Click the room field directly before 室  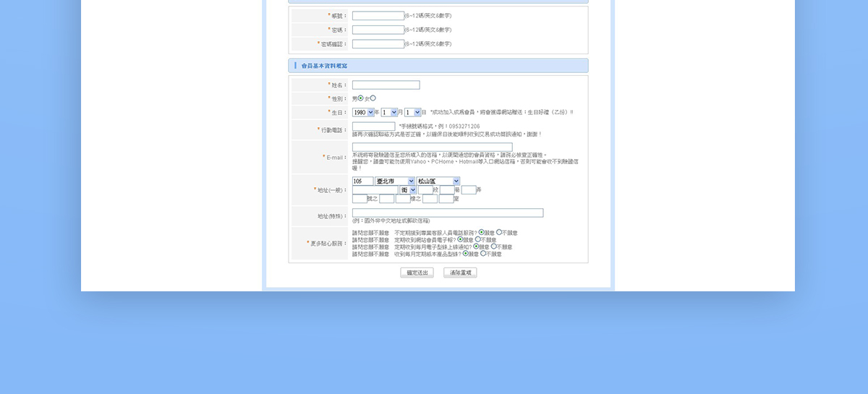tap(446, 199)
